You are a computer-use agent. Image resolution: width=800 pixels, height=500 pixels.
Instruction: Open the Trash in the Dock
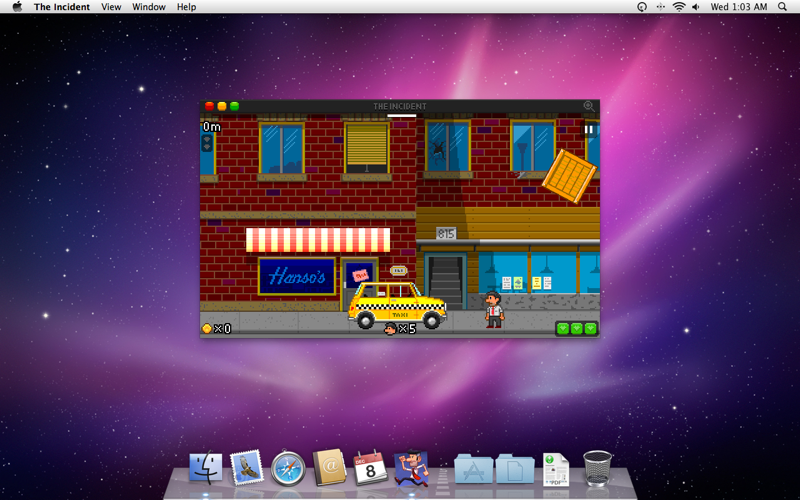pyautogui.click(x=597, y=468)
